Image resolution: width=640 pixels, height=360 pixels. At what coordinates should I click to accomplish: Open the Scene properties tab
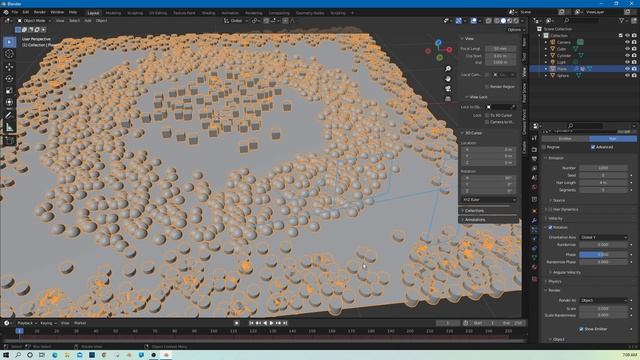(534, 178)
